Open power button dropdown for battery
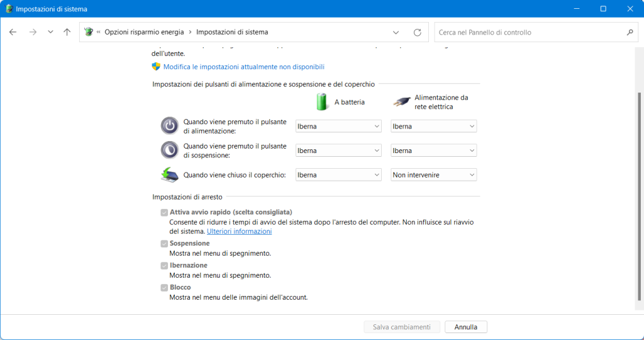The height and width of the screenshot is (340, 644). pos(338,127)
